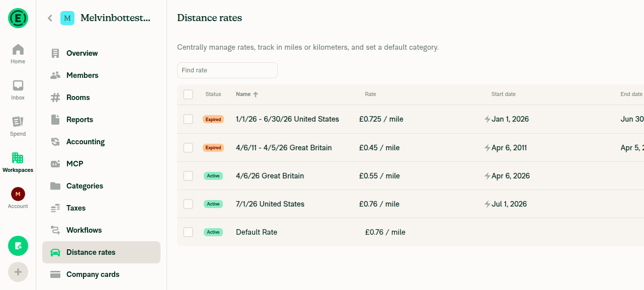Select the Default Rate row checkbox
644x290 pixels.
[x=188, y=232]
